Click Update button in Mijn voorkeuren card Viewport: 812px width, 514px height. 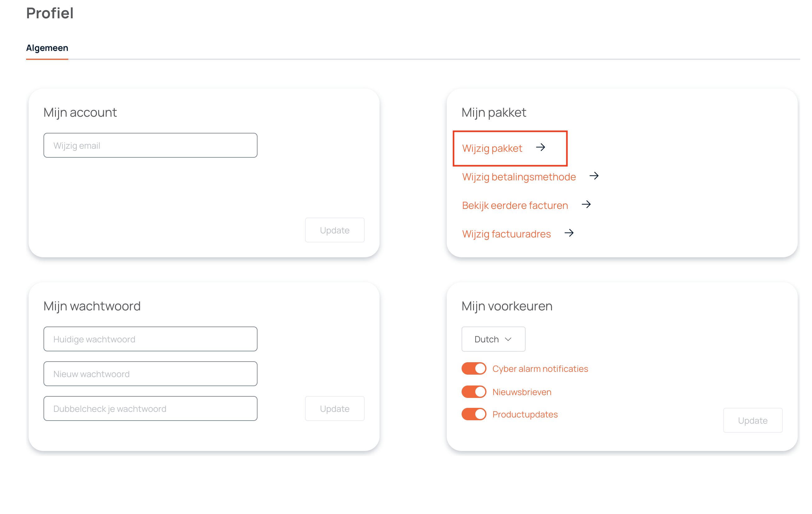point(753,420)
